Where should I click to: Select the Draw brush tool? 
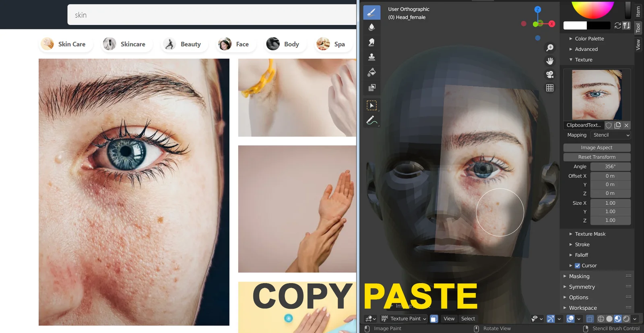tap(372, 12)
